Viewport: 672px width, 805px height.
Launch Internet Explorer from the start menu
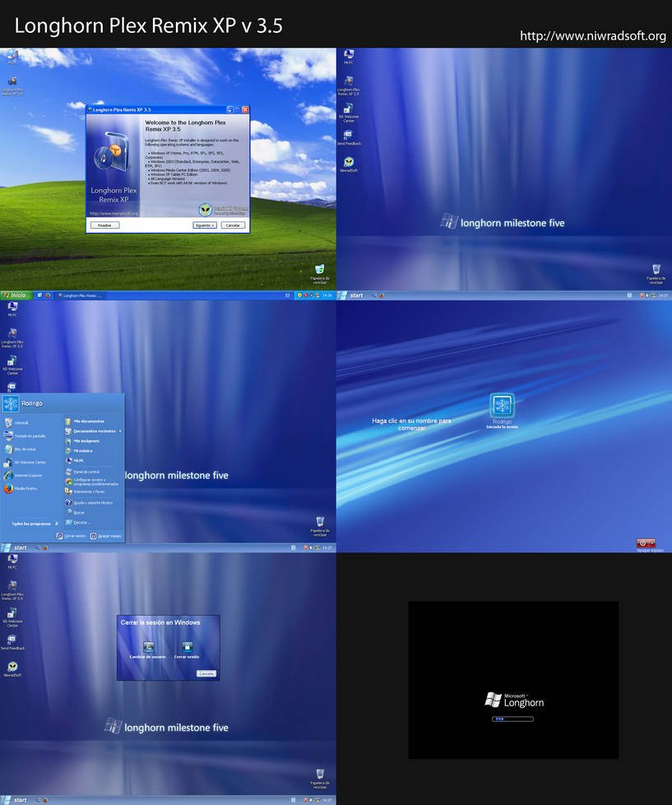tap(25, 475)
